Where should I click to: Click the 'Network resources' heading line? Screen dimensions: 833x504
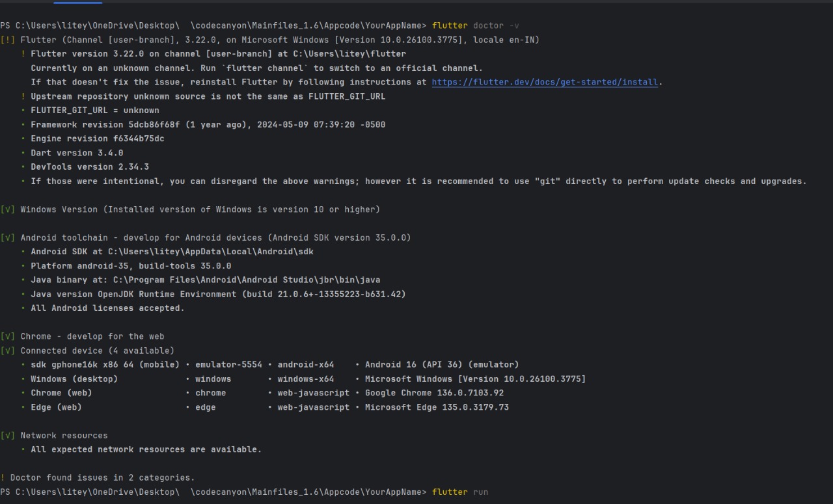click(54, 436)
